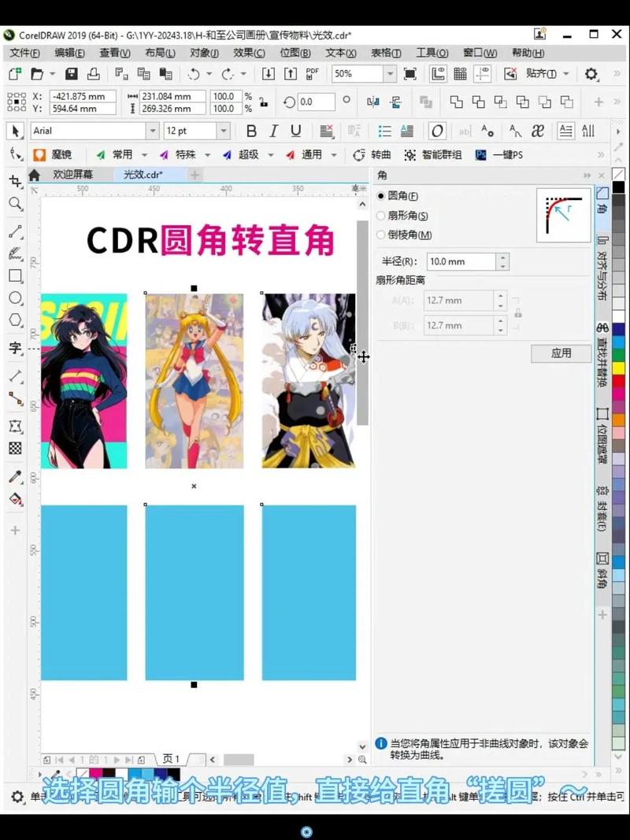
Task: Select the Pick tool in the toolbox
Action: (x=14, y=132)
